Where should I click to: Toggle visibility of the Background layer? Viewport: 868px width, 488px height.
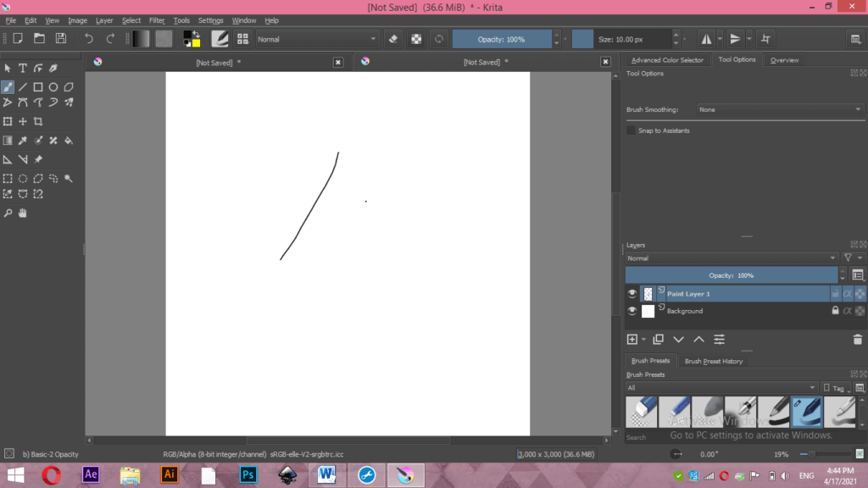point(632,311)
